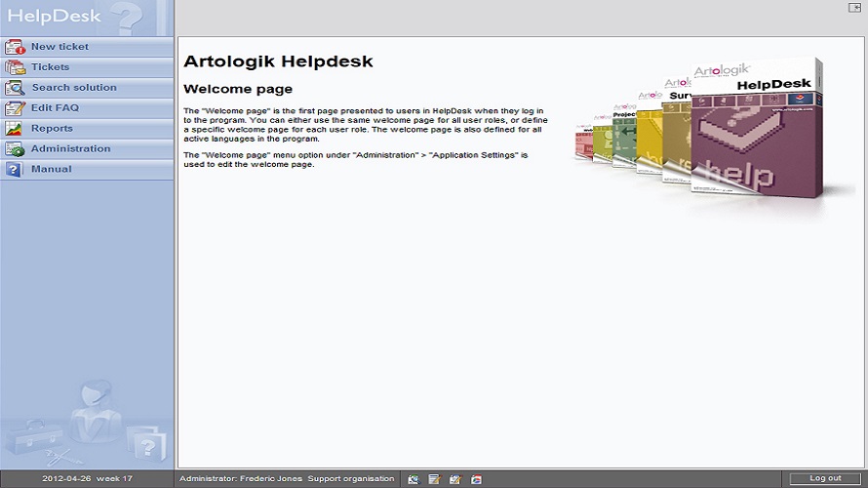
Task: Click 'Administrator: Frederic Jones' in status bar
Action: click(241, 478)
